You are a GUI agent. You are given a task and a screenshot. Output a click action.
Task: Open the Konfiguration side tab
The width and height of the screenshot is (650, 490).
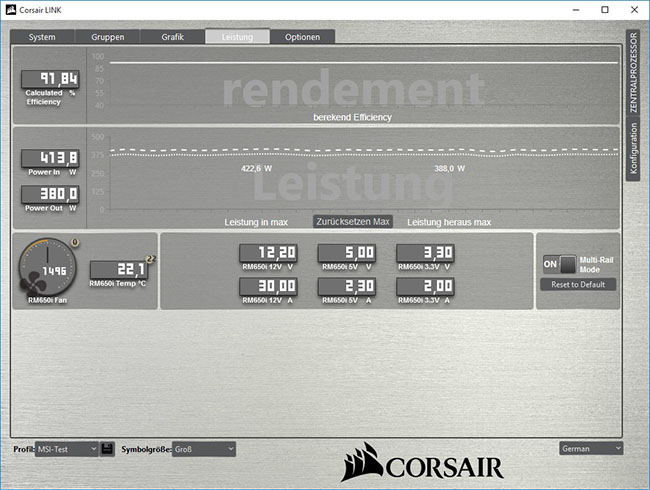pyautogui.click(x=633, y=148)
